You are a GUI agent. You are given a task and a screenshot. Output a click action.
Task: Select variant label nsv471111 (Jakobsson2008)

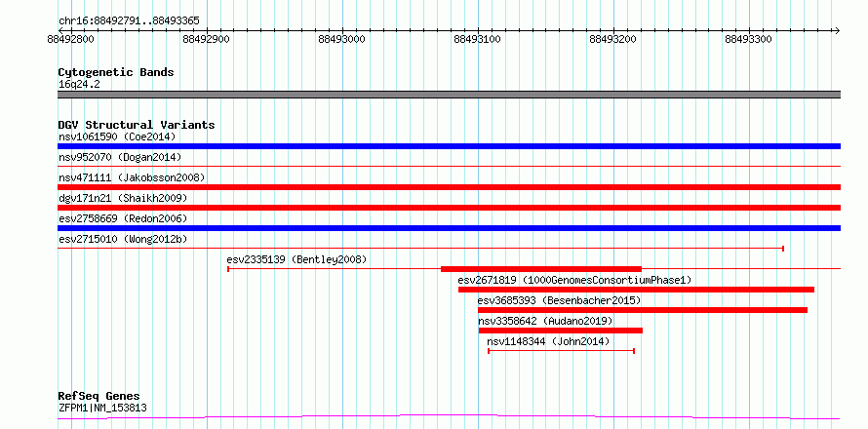pos(132,177)
